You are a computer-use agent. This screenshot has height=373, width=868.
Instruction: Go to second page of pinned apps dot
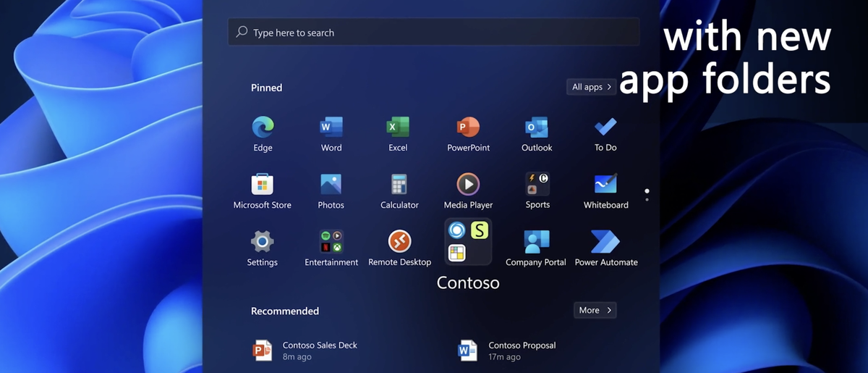point(647,199)
